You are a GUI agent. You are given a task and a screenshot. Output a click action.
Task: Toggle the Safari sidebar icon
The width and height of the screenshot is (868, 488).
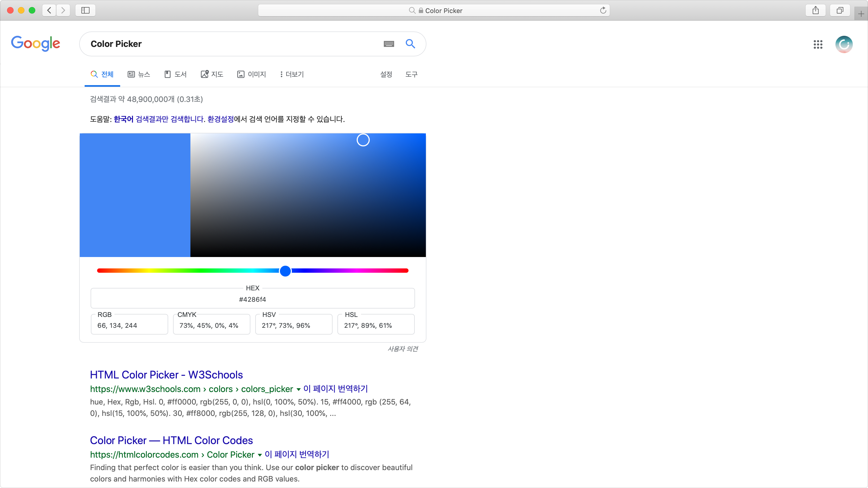click(x=85, y=10)
